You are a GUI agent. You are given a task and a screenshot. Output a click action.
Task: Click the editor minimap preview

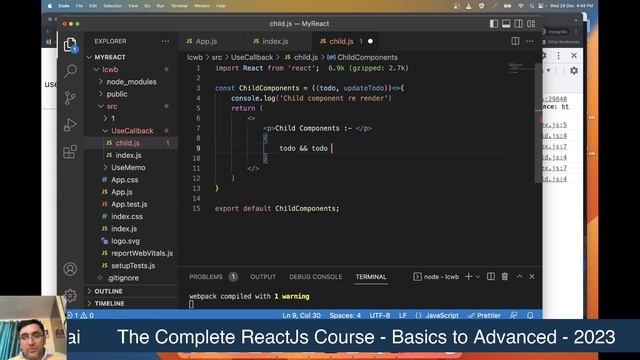coord(520,69)
